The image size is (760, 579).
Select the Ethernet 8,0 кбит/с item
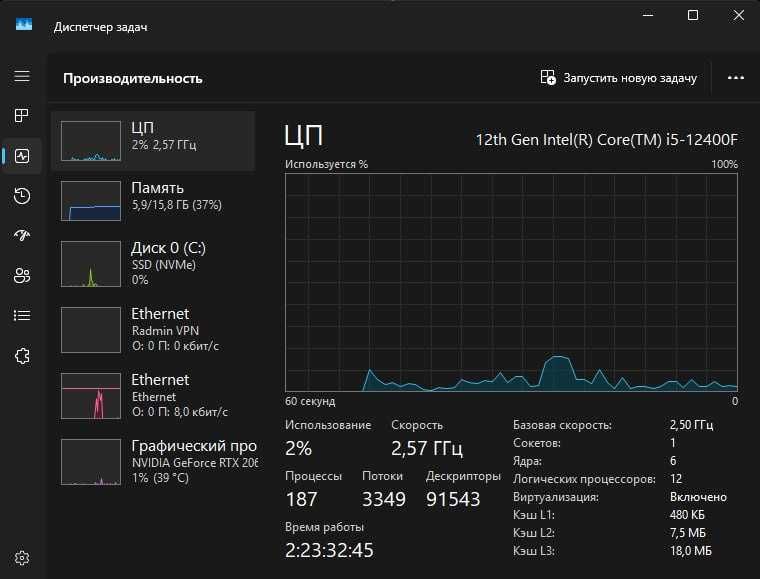[153, 396]
